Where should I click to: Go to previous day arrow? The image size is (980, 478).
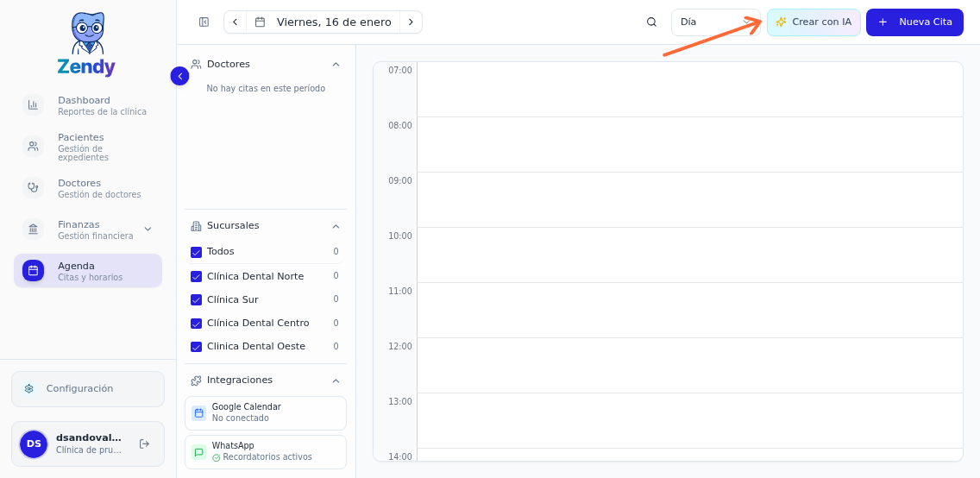235,22
